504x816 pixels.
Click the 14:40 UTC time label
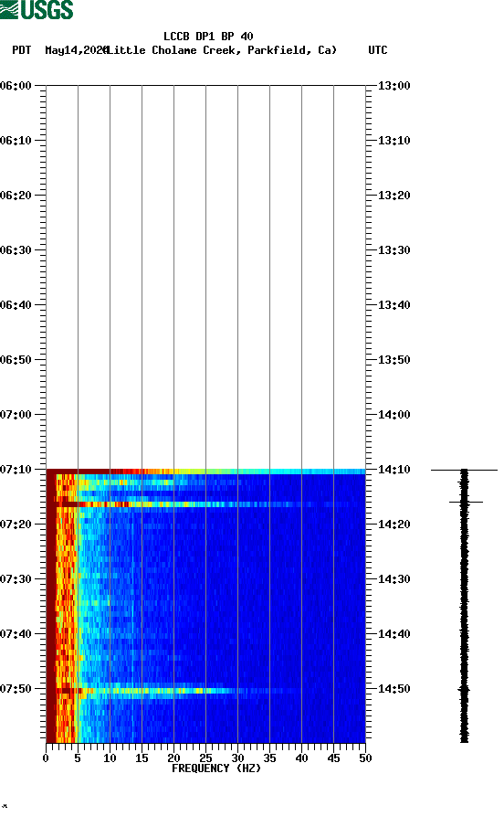coord(394,634)
